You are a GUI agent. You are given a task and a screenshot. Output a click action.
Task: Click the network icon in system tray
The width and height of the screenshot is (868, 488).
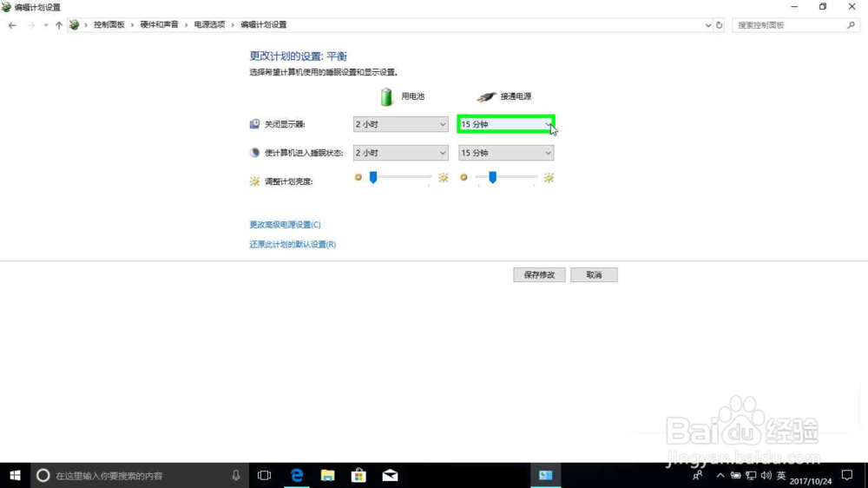pyautogui.click(x=751, y=475)
